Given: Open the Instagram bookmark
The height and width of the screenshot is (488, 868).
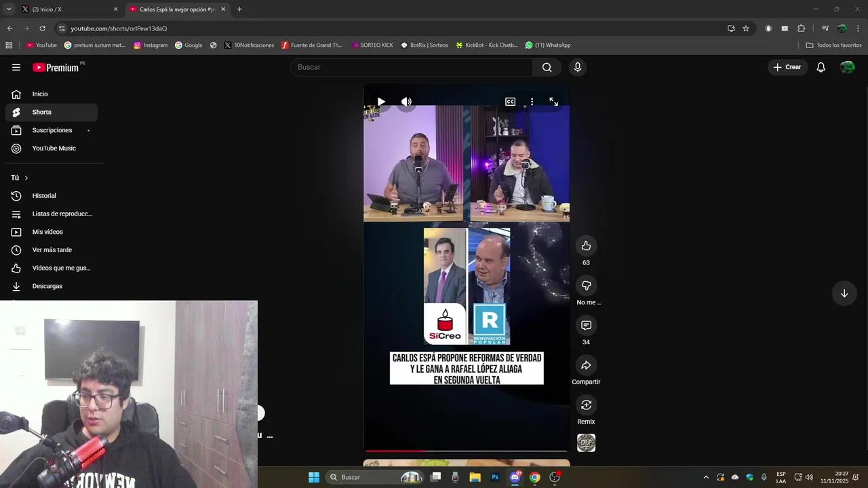Looking at the screenshot, I should (151, 45).
